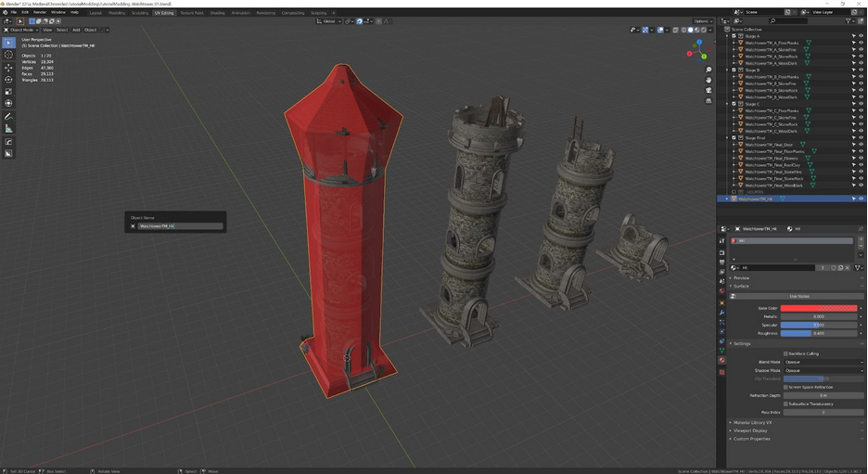The height and width of the screenshot is (474, 868).
Task: Select the Annotate pencil tool
Action: [8, 117]
